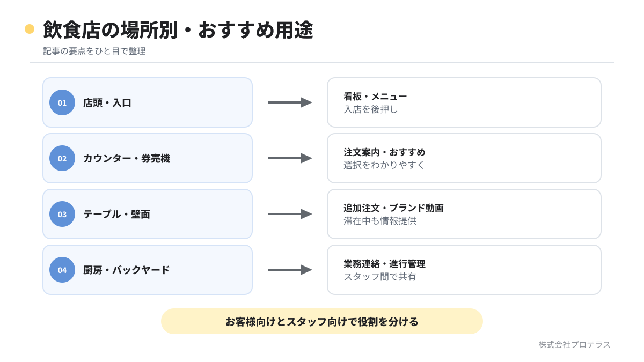Screen dimensions: 644x362
Task: Click the yellow お客様向けとスタッフ向け banner
Action: 322,321
